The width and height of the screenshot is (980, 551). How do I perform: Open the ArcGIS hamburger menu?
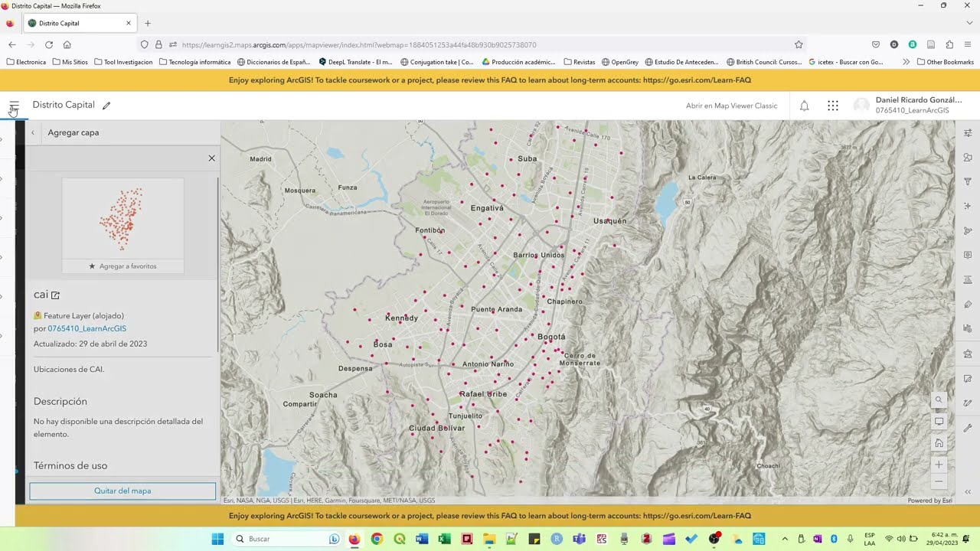14,106
